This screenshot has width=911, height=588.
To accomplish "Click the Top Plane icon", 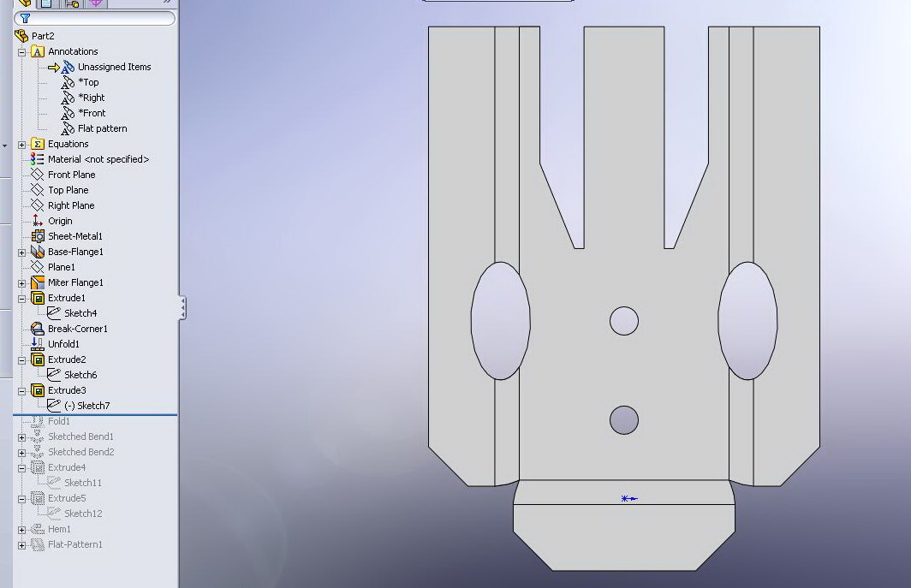I will tap(37, 190).
